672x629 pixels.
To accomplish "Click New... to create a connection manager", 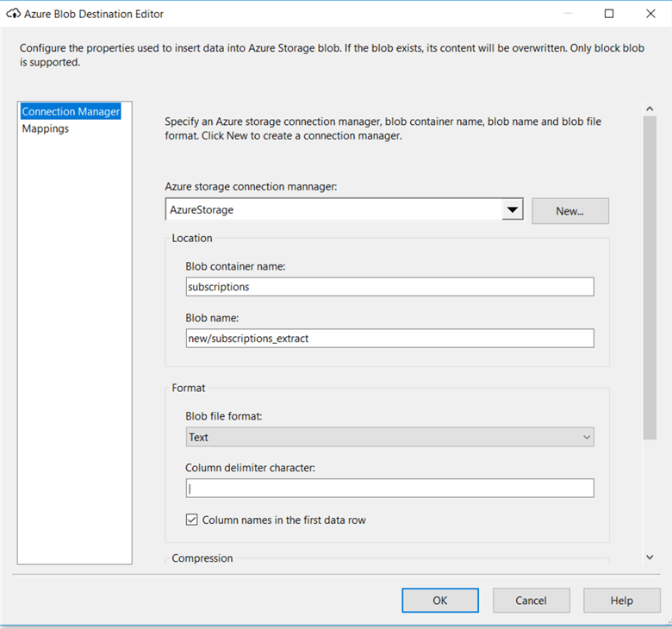I will 569,211.
